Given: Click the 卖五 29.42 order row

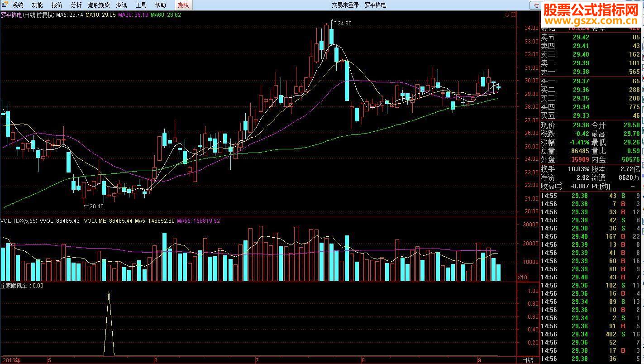Looking at the screenshot, I should (591, 38).
